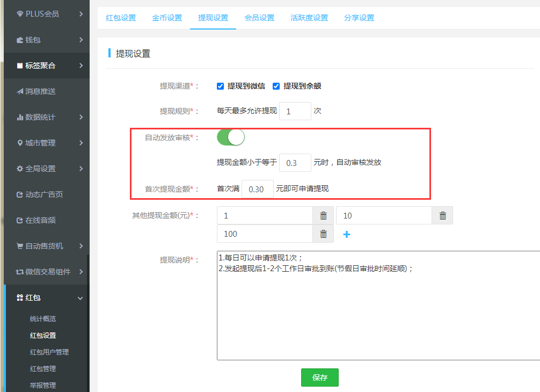Image resolution: width=540 pixels, height=392 pixels.
Task: Uncheck 提现到余额 checkbox
Action: point(276,86)
